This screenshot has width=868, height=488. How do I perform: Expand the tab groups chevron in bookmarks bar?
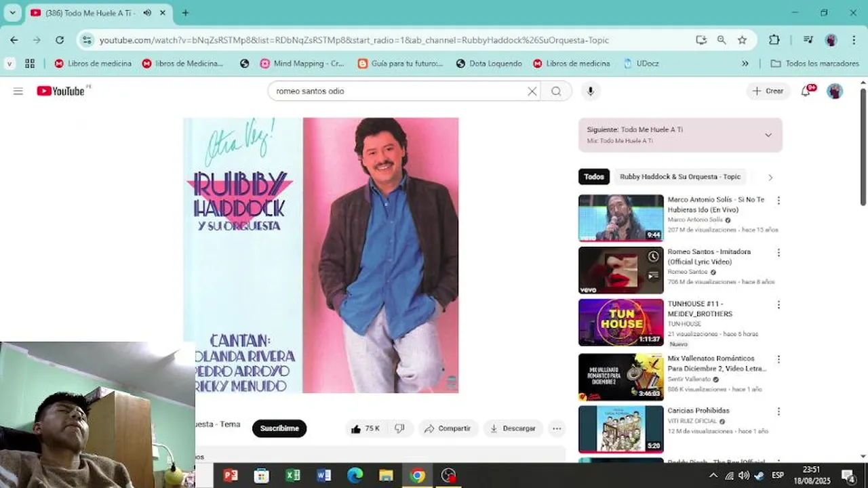tap(9, 63)
